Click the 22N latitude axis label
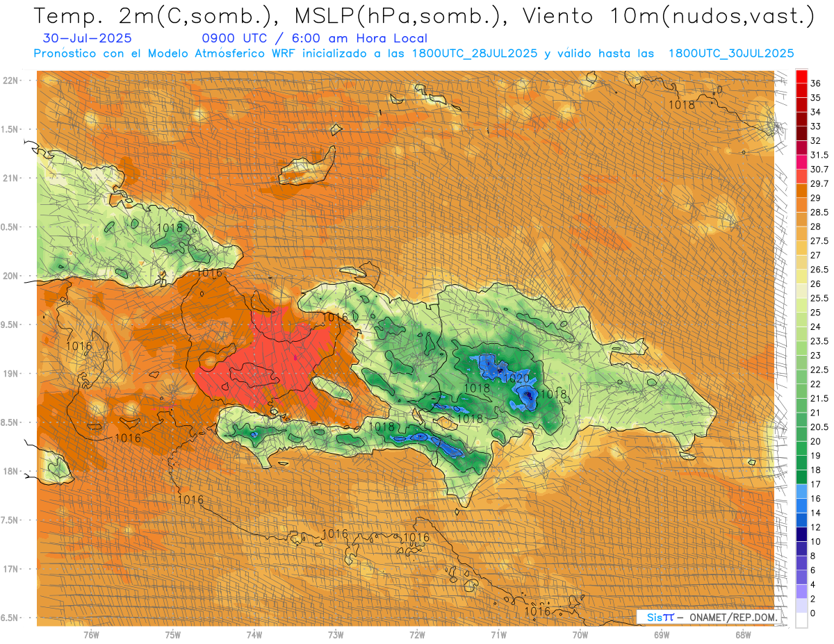 [x=12, y=81]
